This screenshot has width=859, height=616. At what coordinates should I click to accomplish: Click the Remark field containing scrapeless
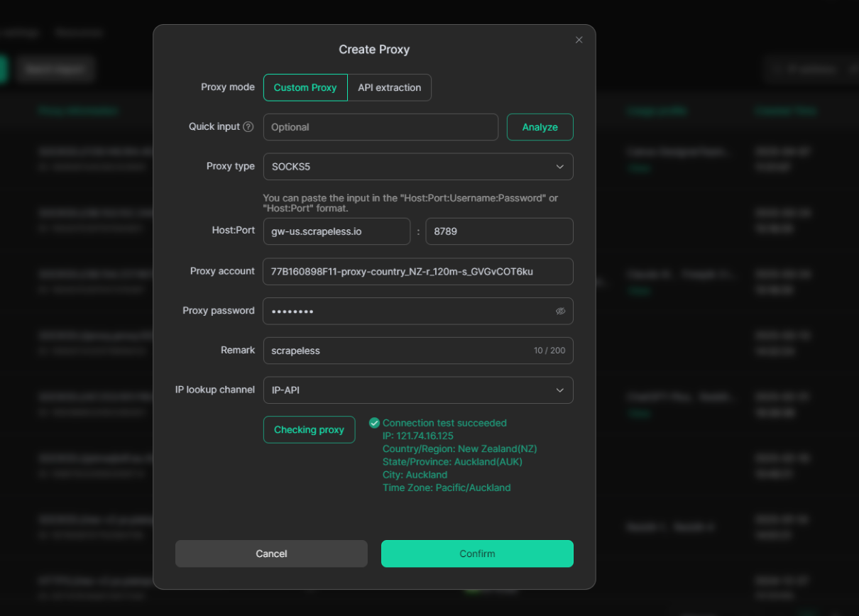point(418,351)
